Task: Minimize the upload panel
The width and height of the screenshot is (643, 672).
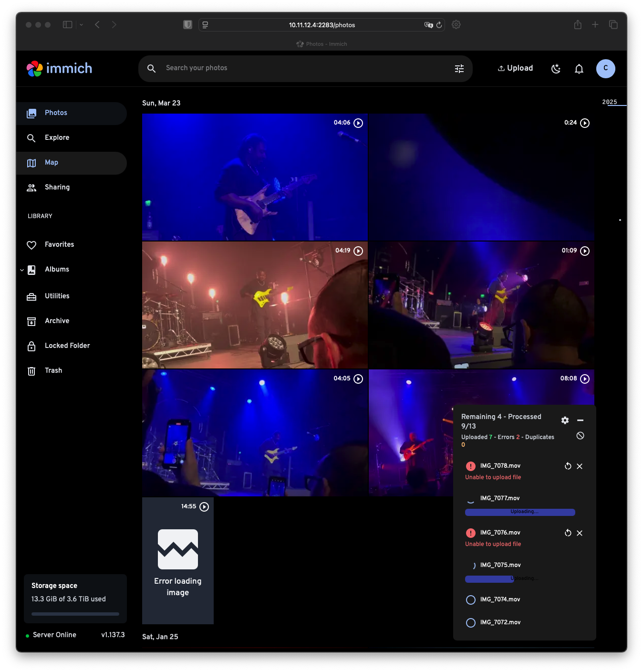Action: 581,420
